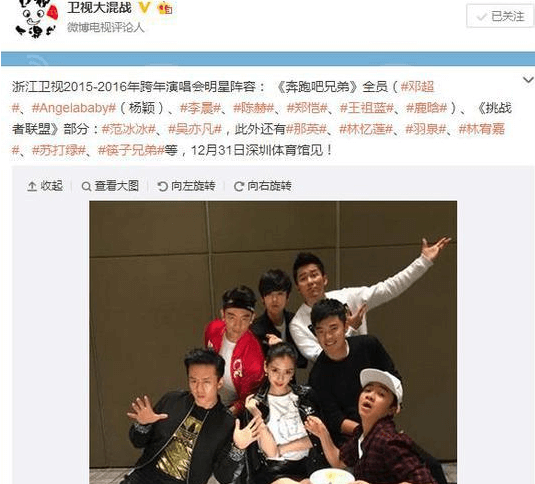Open the #王祖蓝# hashtag link
This screenshot has height=484, width=535.
pos(367,108)
